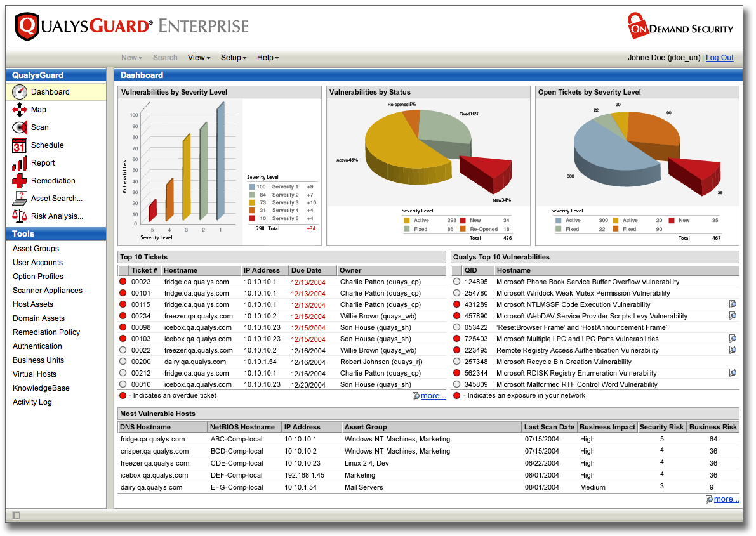Sort tickets by Due Date column header

[312, 270]
